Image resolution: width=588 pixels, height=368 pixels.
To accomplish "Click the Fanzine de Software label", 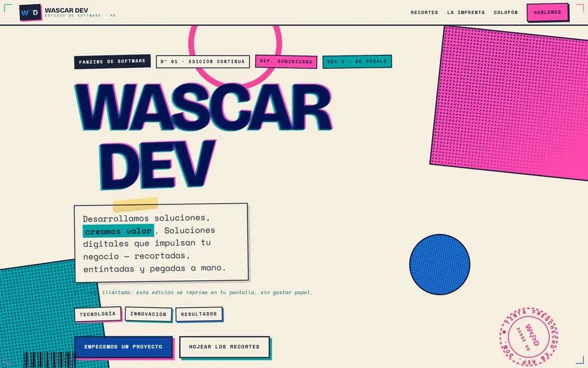I will [x=112, y=61].
